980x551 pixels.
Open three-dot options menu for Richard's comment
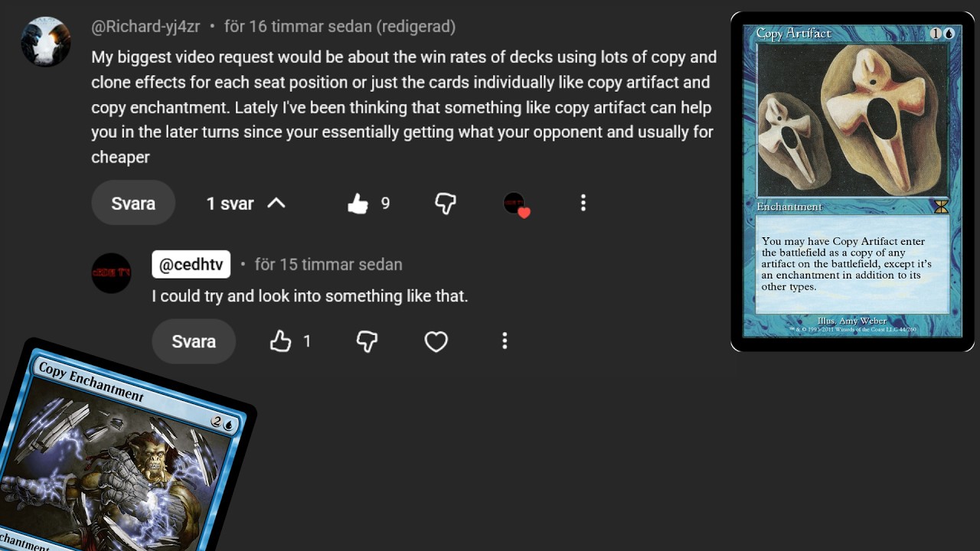pyautogui.click(x=583, y=203)
